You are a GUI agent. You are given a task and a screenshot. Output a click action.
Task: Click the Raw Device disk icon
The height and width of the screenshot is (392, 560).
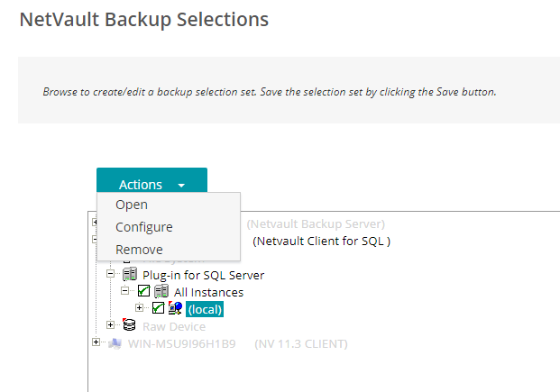pyautogui.click(x=129, y=325)
